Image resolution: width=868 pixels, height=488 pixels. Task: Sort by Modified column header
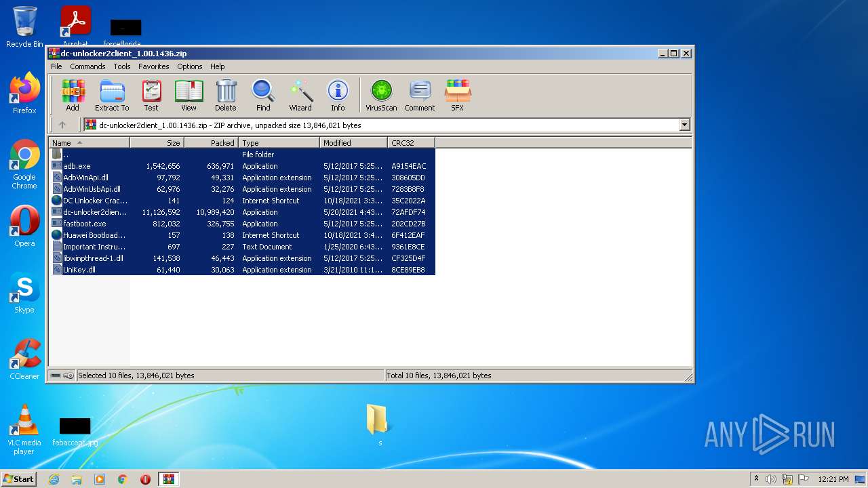coord(353,143)
